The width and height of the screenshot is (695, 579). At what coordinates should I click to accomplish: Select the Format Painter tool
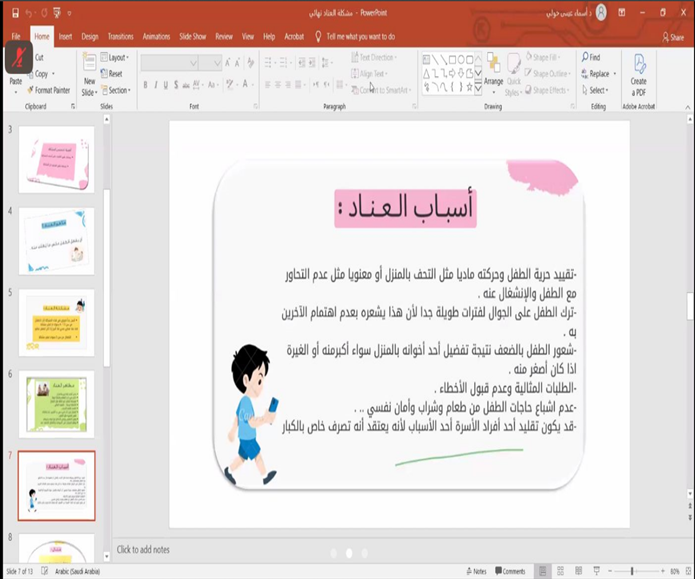(51, 90)
